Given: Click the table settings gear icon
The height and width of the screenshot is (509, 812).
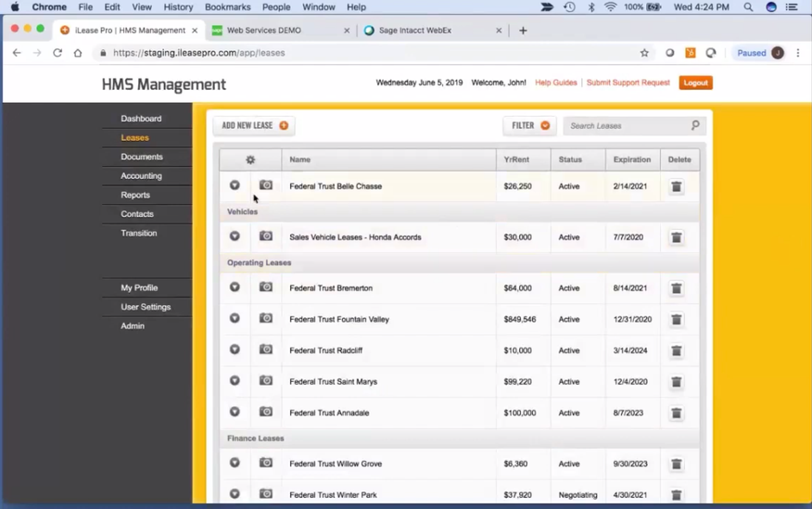Looking at the screenshot, I should (250, 159).
